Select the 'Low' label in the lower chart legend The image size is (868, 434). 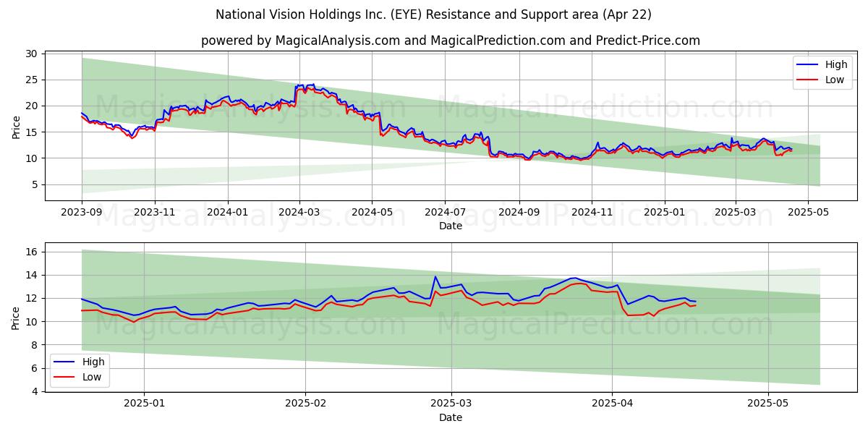point(92,377)
